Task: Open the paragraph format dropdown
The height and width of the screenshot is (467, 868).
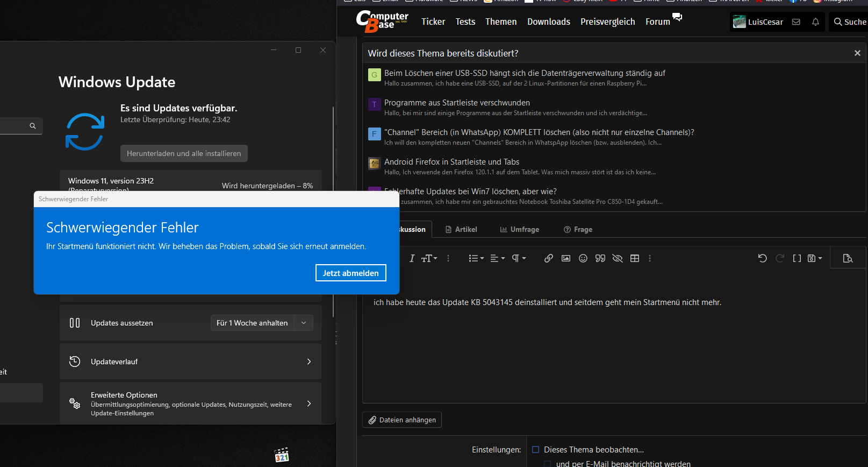Action: [x=519, y=258]
